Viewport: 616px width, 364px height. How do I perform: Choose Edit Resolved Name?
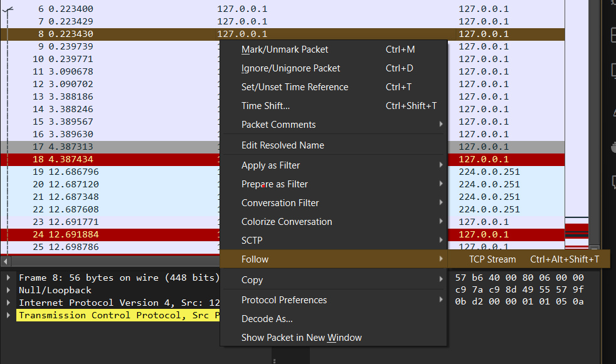[282, 145]
